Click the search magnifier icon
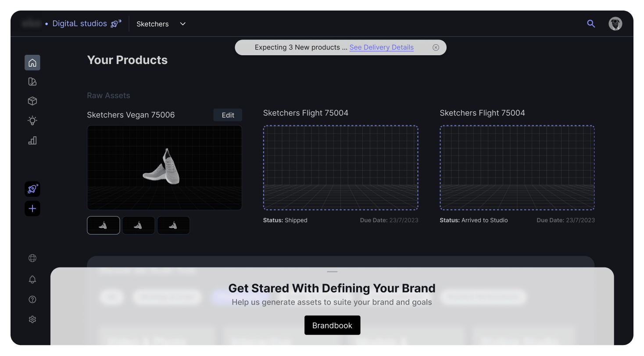 pyautogui.click(x=591, y=24)
